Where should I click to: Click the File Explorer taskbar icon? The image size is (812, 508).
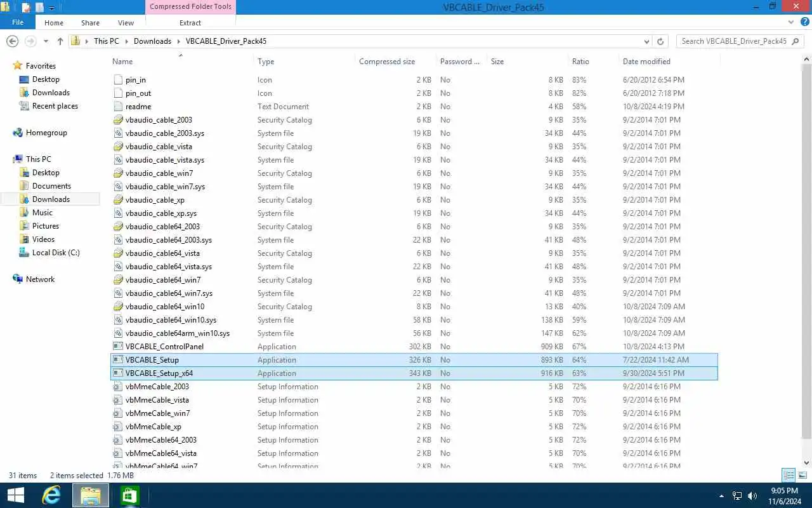pos(91,495)
